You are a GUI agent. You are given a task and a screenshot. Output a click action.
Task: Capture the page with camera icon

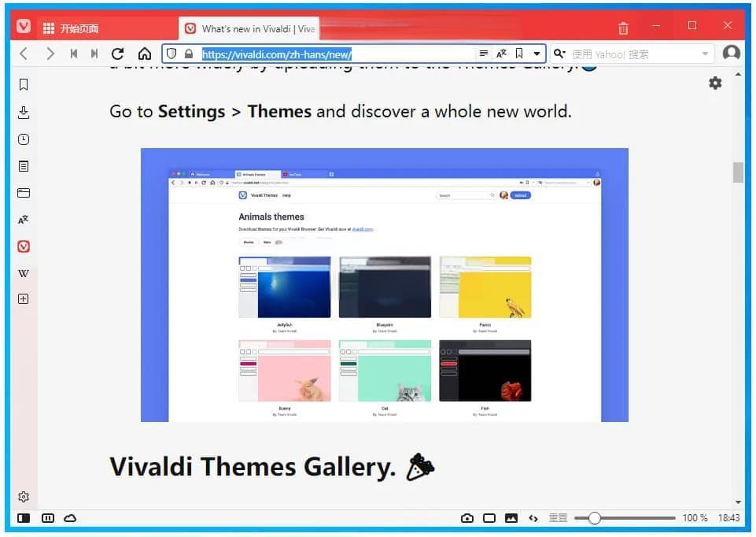pos(467,517)
